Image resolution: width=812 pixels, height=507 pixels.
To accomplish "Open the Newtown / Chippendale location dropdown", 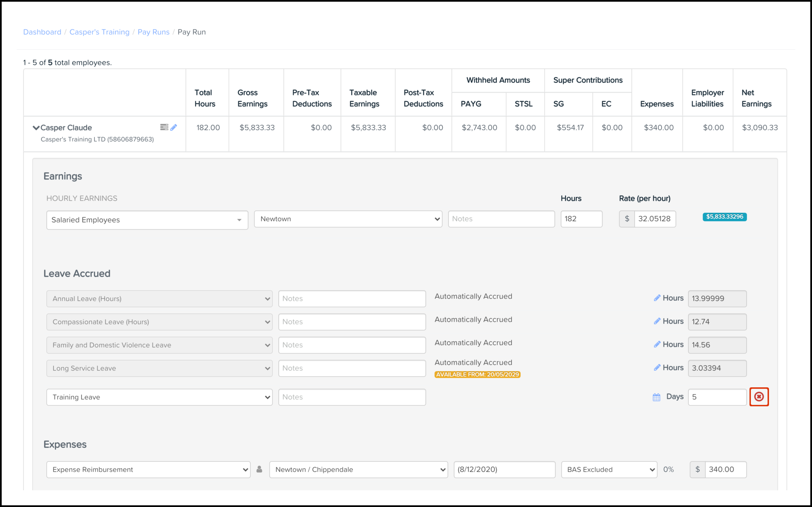I will point(358,469).
